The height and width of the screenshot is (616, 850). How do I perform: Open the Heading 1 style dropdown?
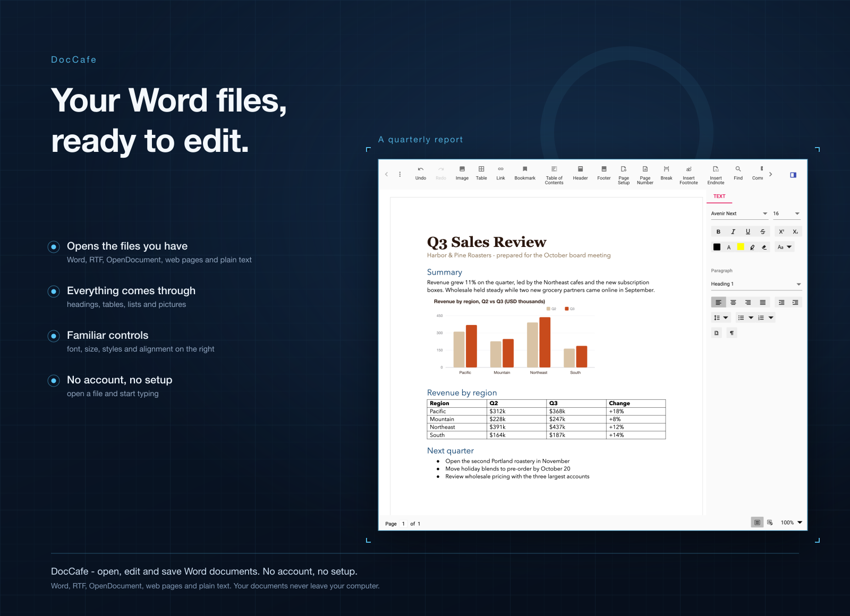pos(756,284)
